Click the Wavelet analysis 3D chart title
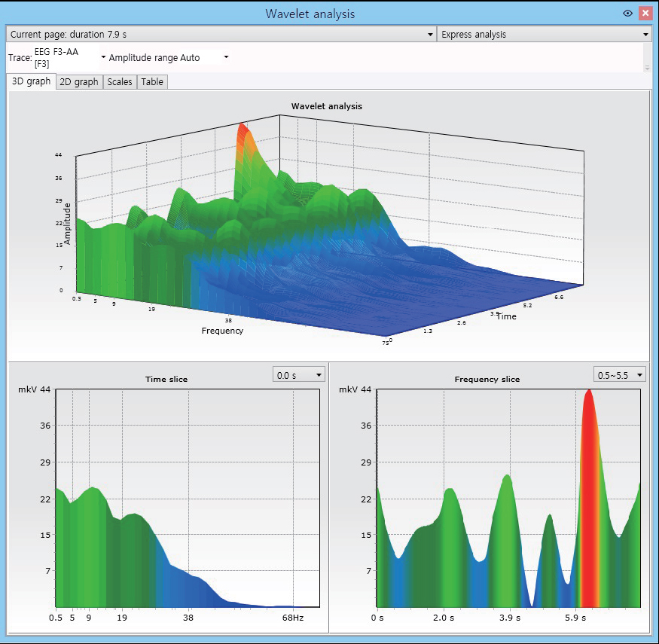 [327, 106]
